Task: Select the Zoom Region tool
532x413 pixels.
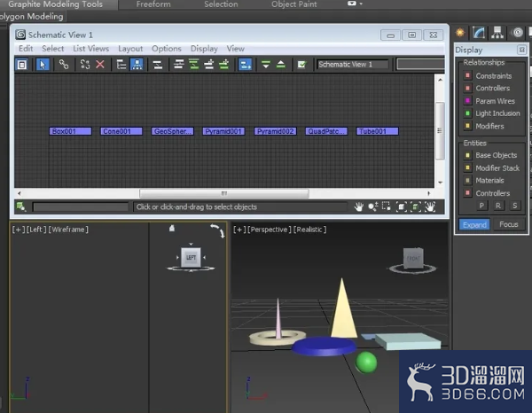Action: pos(386,206)
